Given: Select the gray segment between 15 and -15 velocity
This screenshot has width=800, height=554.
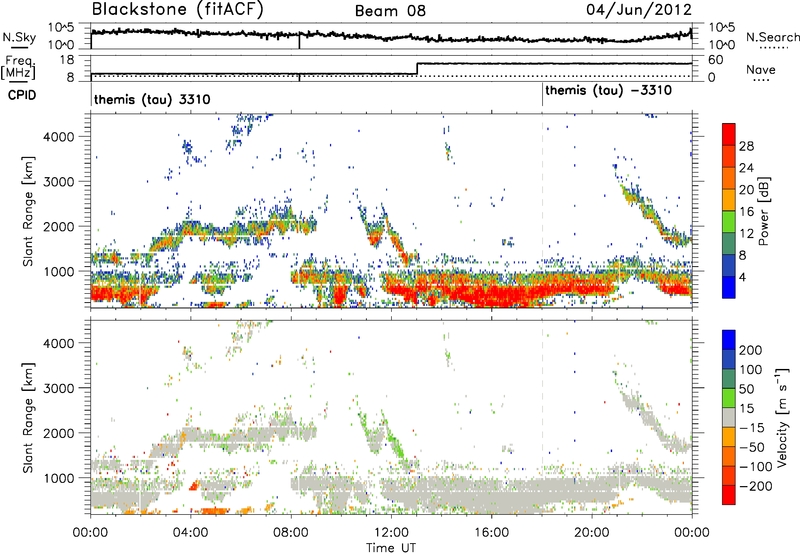Looking at the screenshot, I should (729, 417).
